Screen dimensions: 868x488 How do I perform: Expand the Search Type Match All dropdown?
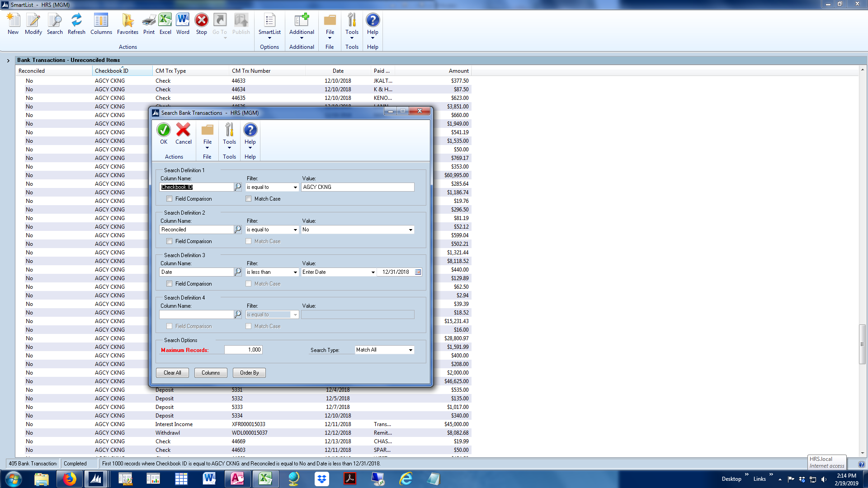pyautogui.click(x=410, y=350)
